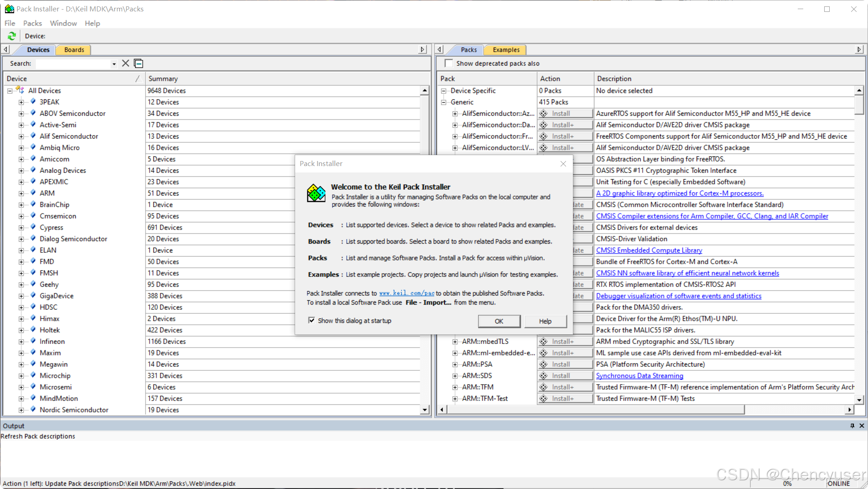Click the Keil Pack Installer title icon
The image size is (868, 489).
click(x=9, y=9)
